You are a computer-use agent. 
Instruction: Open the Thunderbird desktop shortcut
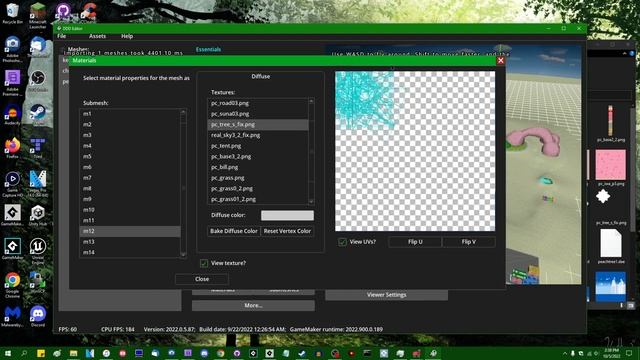tap(38, 47)
